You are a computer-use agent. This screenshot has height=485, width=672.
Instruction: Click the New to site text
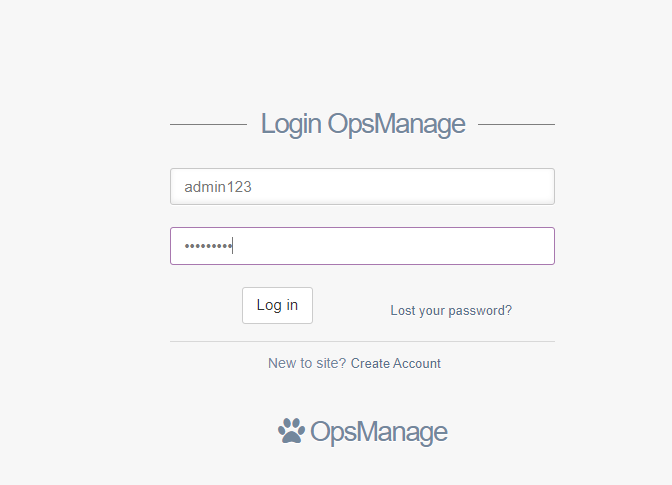[306, 363]
